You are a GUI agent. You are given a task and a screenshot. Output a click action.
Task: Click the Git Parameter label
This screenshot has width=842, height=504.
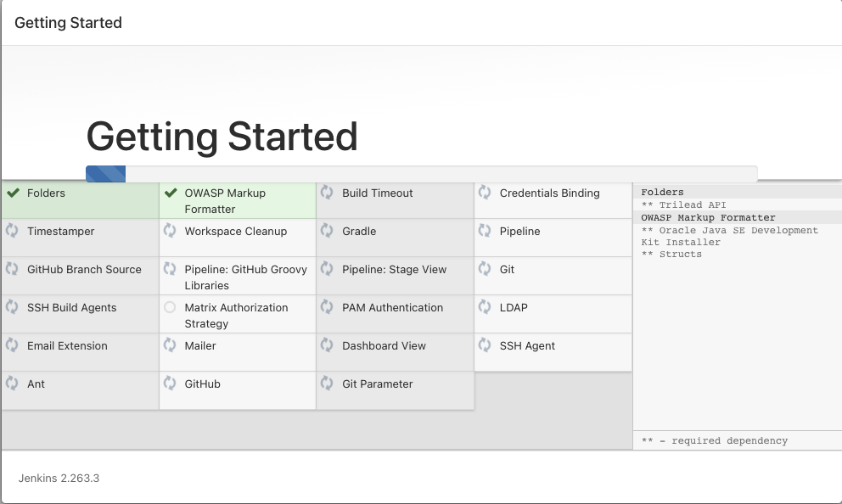(378, 384)
